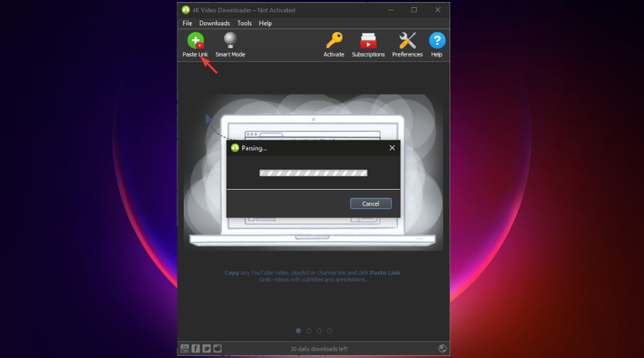Click the parsing progress bar

pos(313,173)
